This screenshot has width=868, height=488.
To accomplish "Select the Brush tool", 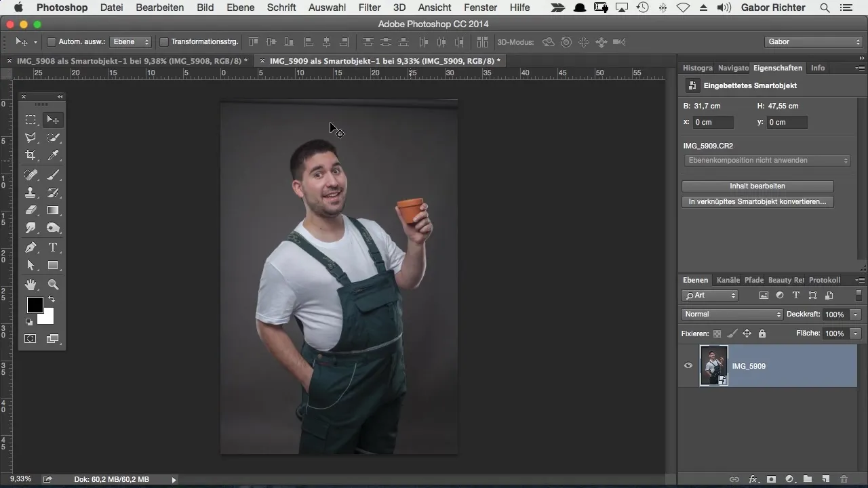I will [x=53, y=175].
